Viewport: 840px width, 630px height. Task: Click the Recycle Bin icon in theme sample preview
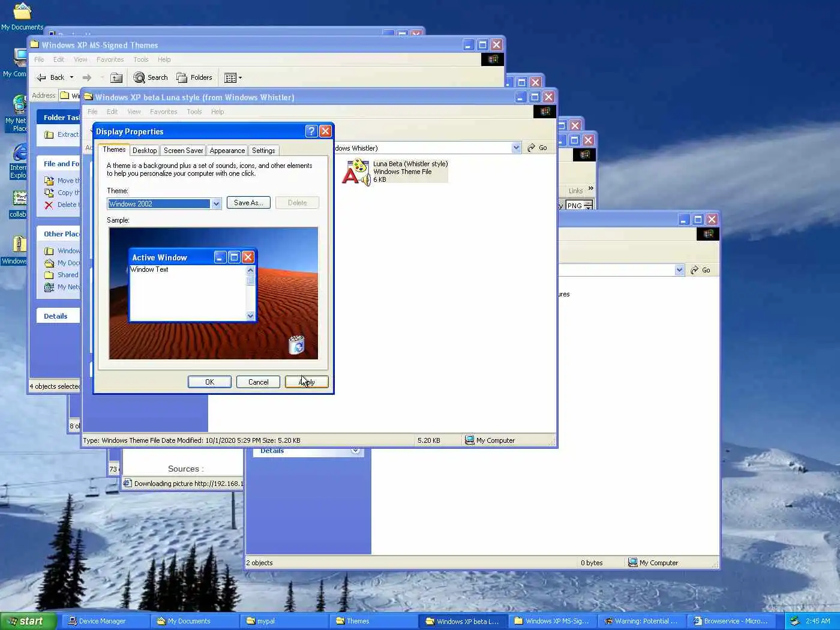(296, 345)
